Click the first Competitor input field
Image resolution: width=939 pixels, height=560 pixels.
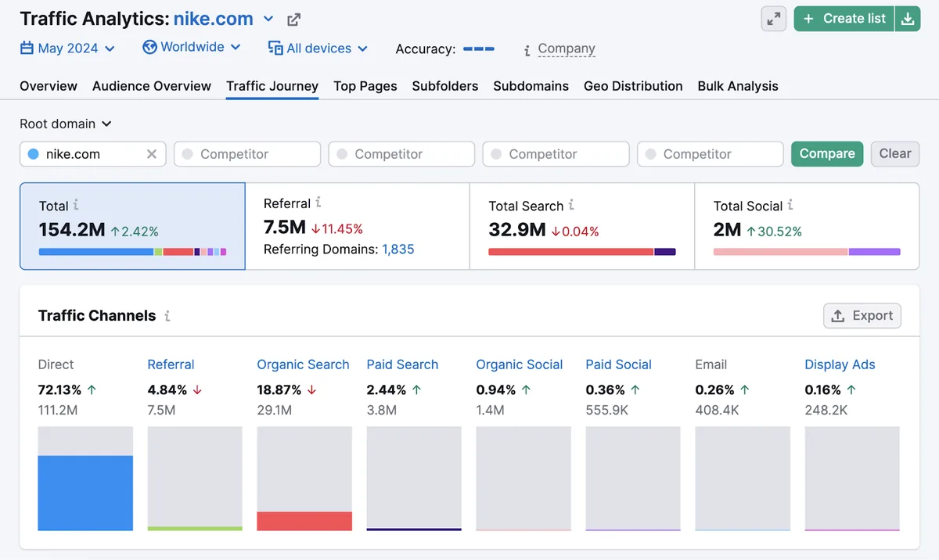coord(247,154)
